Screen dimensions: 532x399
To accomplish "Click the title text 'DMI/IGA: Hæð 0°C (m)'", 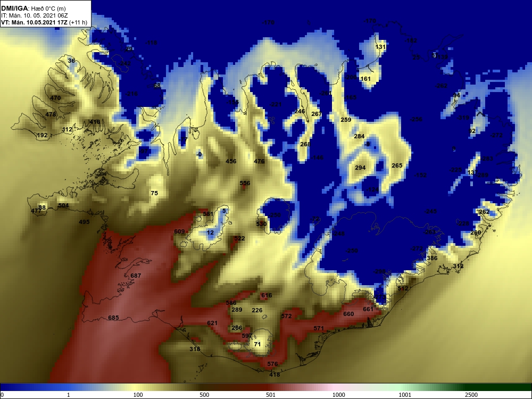I will pyautogui.click(x=33, y=8).
